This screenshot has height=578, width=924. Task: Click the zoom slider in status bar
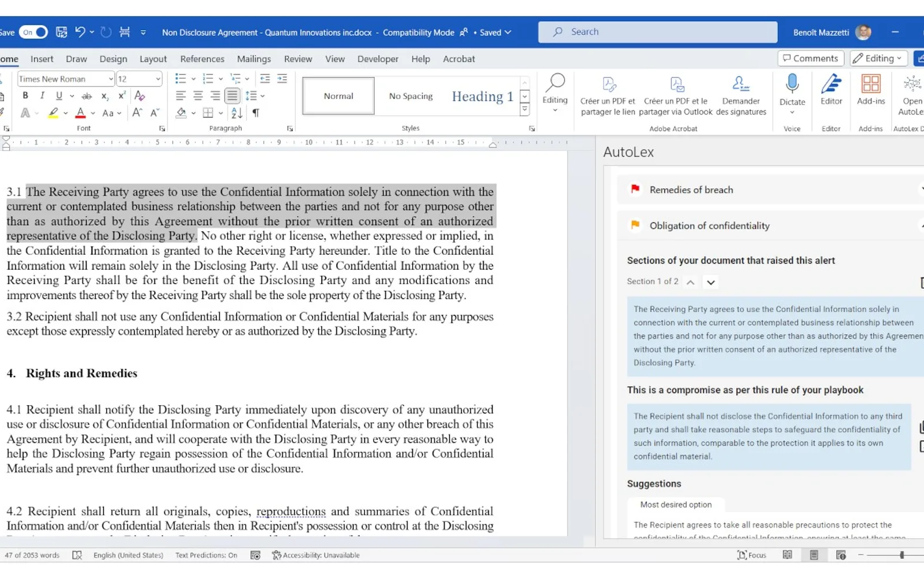901,555
